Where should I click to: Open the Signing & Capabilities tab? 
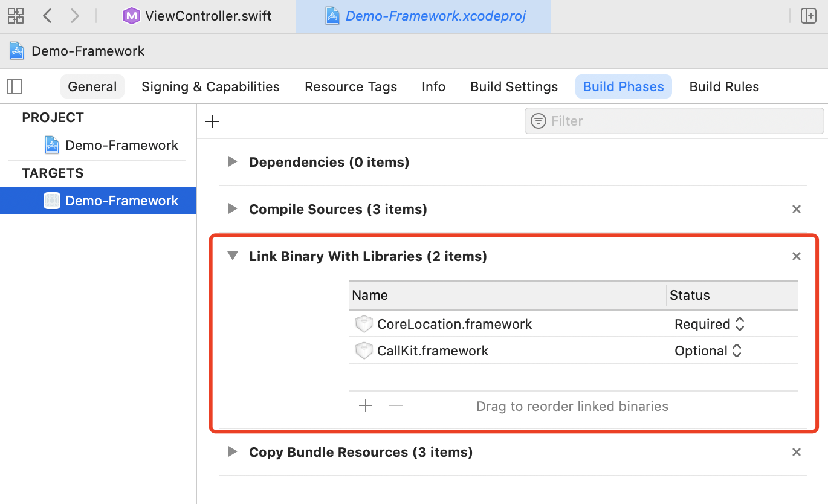click(x=210, y=86)
